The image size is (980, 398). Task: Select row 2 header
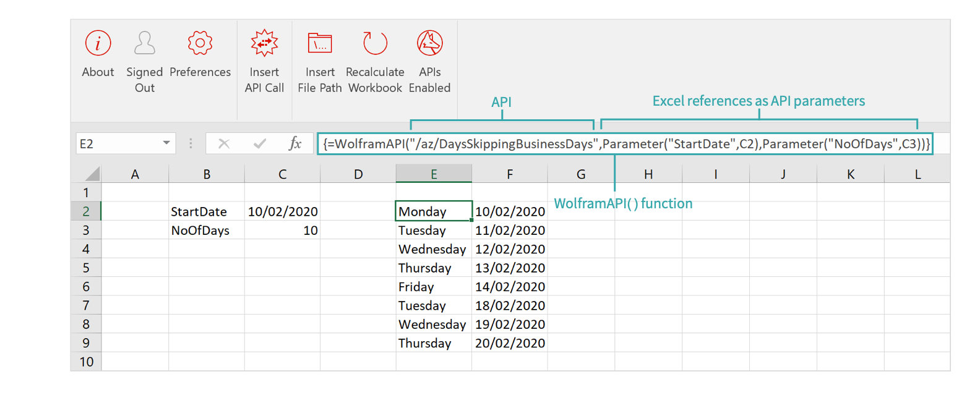coord(86,211)
